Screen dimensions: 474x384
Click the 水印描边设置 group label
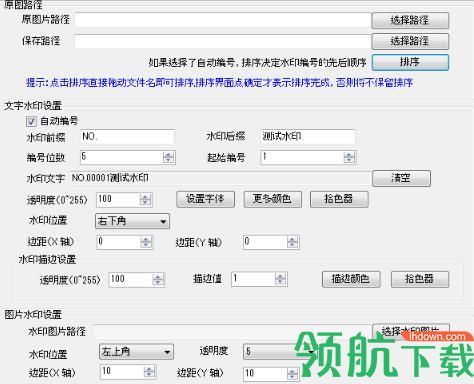point(47,260)
